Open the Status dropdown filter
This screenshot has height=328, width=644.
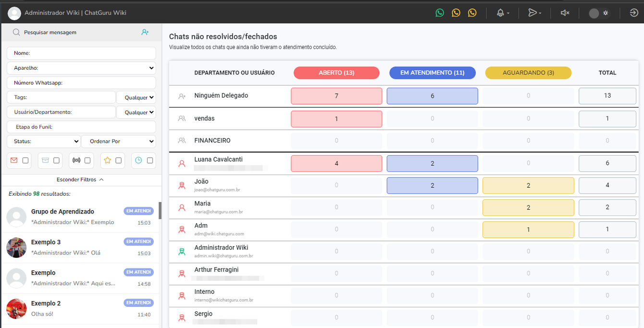tap(44, 141)
